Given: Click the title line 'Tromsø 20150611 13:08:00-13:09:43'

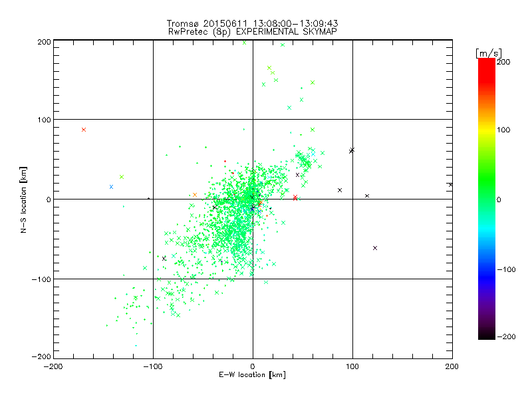Looking at the screenshot, I should click(252, 23).
